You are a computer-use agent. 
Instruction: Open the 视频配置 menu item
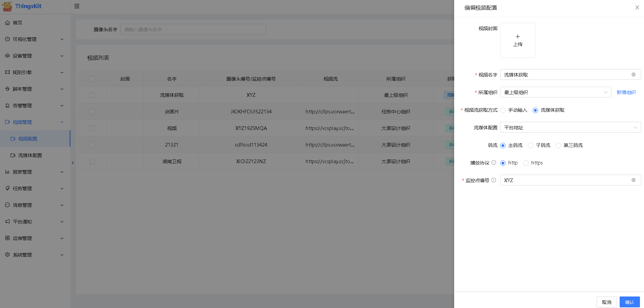tap(35, 139)
